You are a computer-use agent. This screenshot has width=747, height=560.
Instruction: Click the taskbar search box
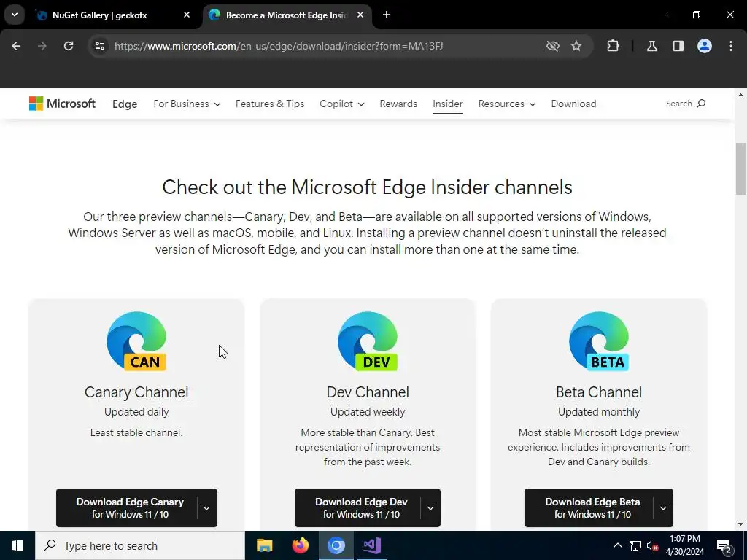(x=140, y=545)
